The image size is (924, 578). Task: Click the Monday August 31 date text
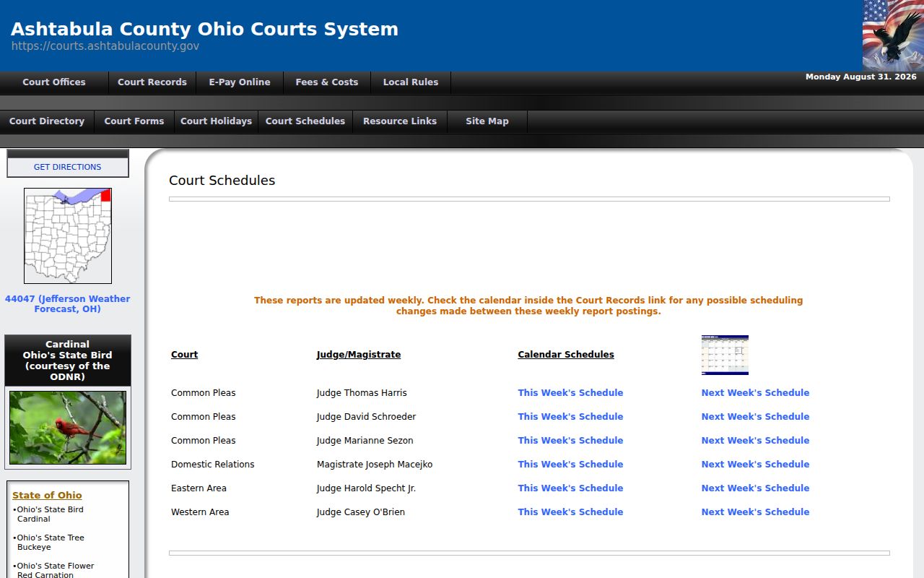click(861, 77)
